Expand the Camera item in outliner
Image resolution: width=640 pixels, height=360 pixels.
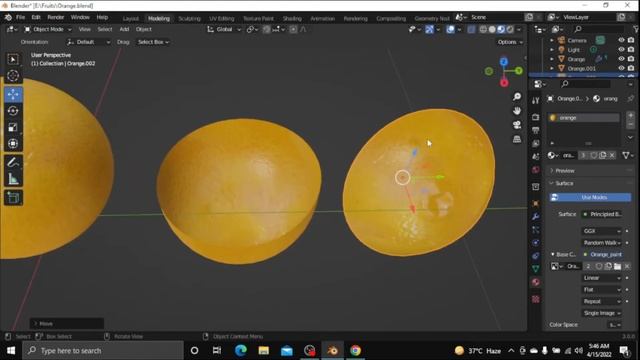point(552,40)
